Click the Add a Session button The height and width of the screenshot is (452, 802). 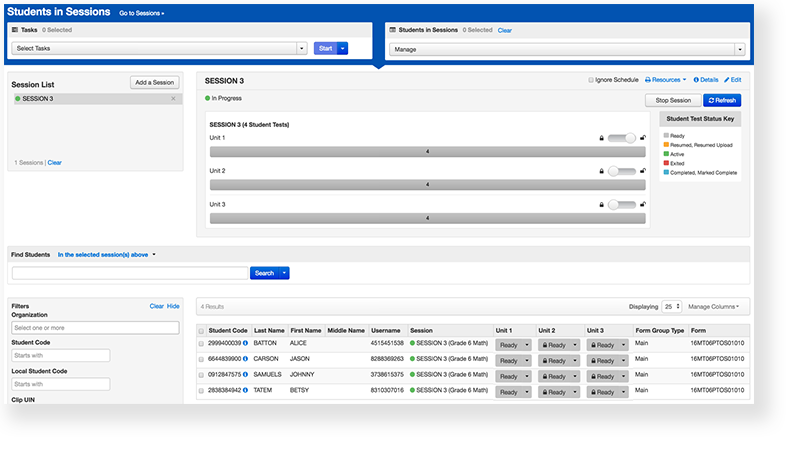click(154, 82)
